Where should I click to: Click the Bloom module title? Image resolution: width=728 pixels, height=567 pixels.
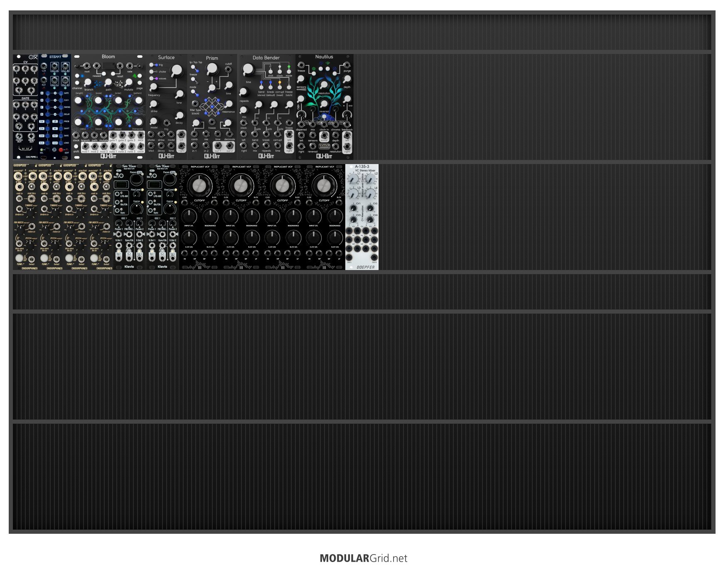[108, 56]
